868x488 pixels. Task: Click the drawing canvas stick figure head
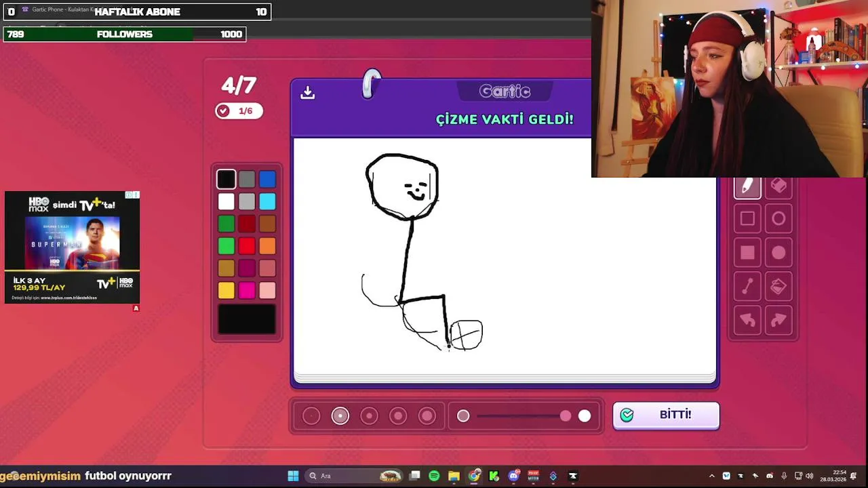[402, 186]
